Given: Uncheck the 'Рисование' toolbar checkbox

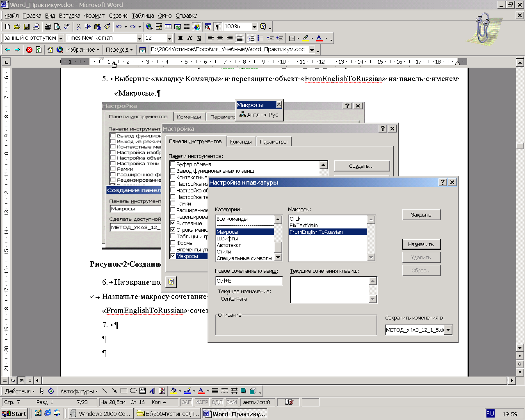Looking at the screenshot, I should [173, 223].
